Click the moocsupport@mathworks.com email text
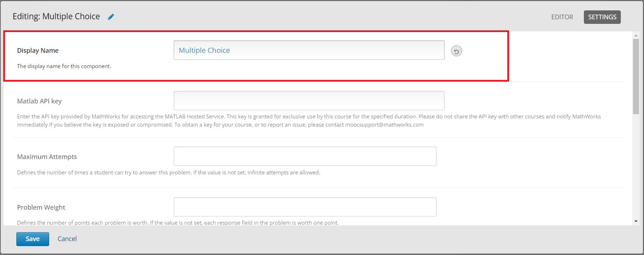 384,125
